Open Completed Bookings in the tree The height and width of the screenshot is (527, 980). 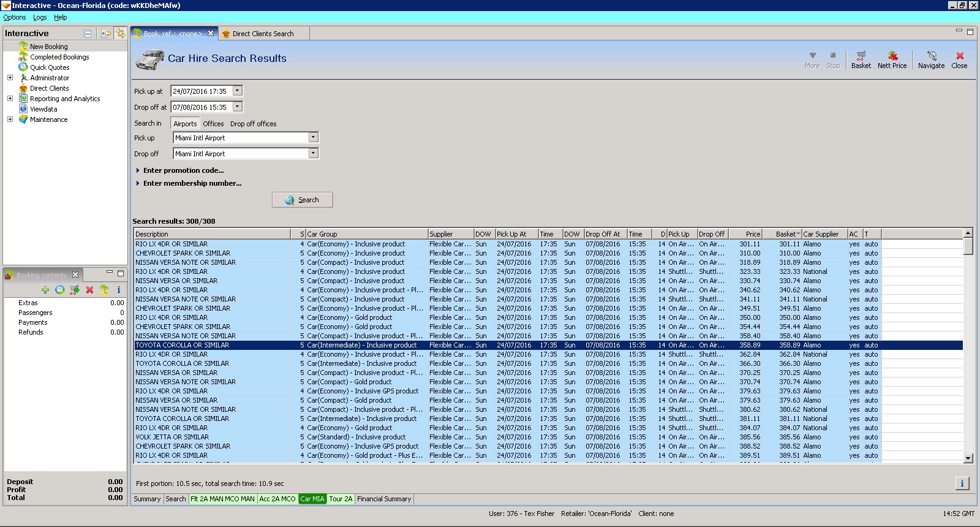pyautogui.click(x=59, y=57)
